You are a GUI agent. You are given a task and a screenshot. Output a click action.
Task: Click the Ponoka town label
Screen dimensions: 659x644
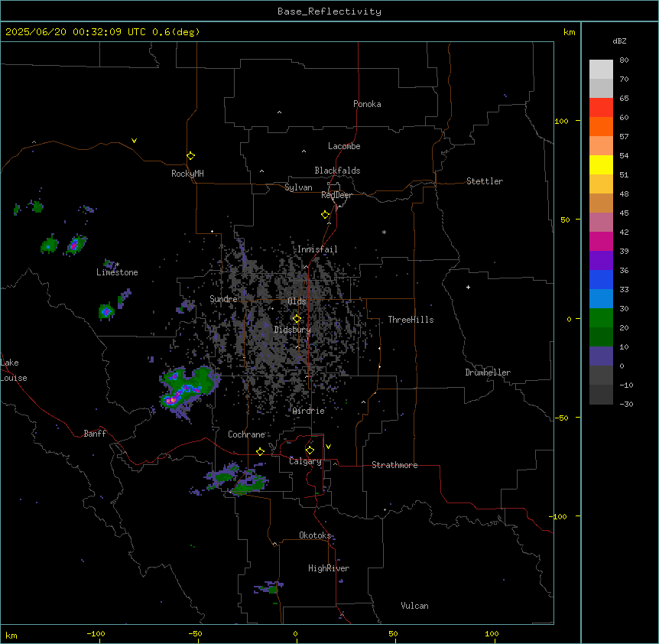coord(367,104)
